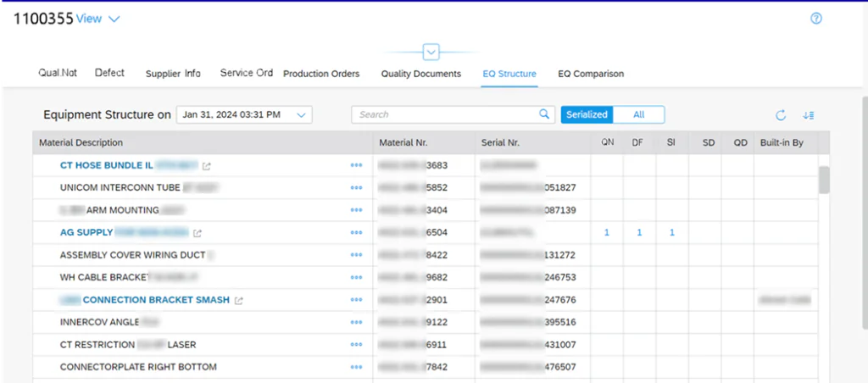Select CT RESTRICTION LASER description text

128,345
